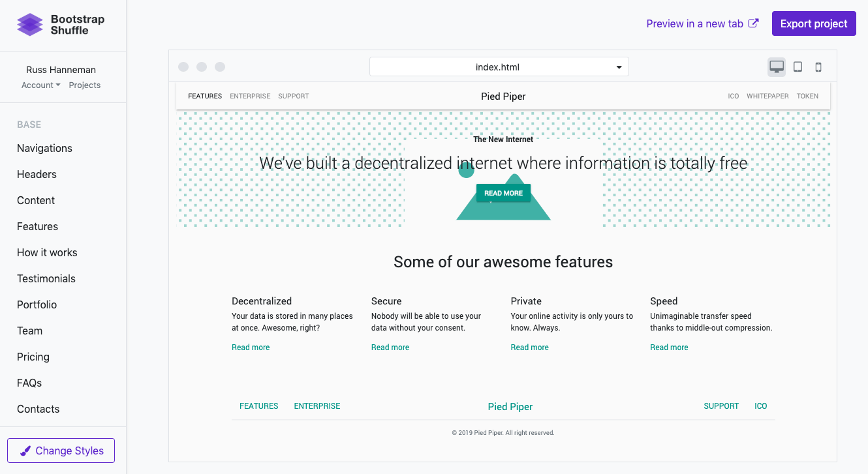Select Features in the component sidebar
Image resolution: width=868 pixels, height=474 pixels.
(37, 226)
